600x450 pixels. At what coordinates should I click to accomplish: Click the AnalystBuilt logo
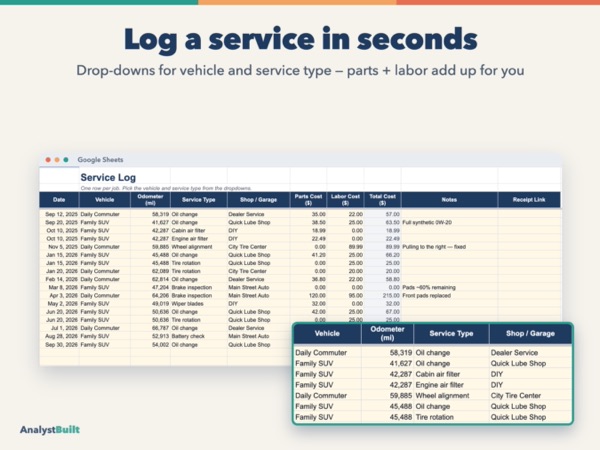click(50, 430)
